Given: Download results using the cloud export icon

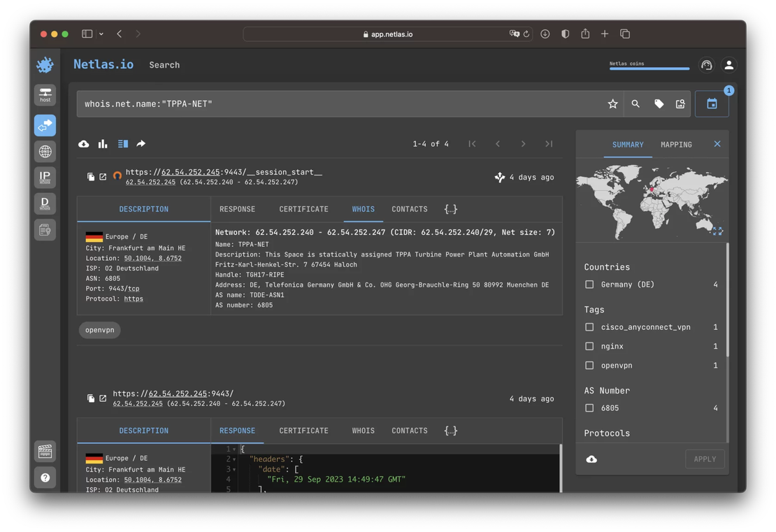Looking at the screenshot, I should pos(83,143).
